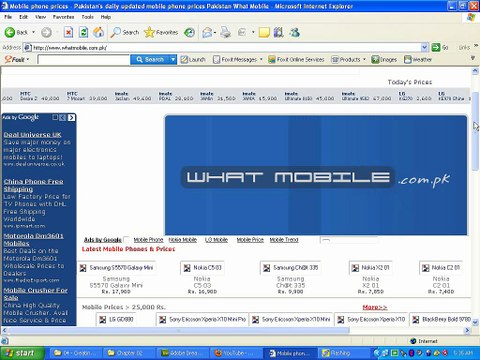Open Deal Universe UK ad link
The height and width of the screenshot is (360, 480).
pos(32,135)
